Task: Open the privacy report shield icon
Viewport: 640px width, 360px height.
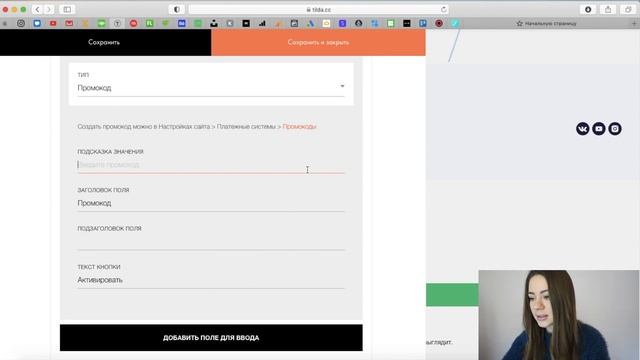Action: (177, 9)
